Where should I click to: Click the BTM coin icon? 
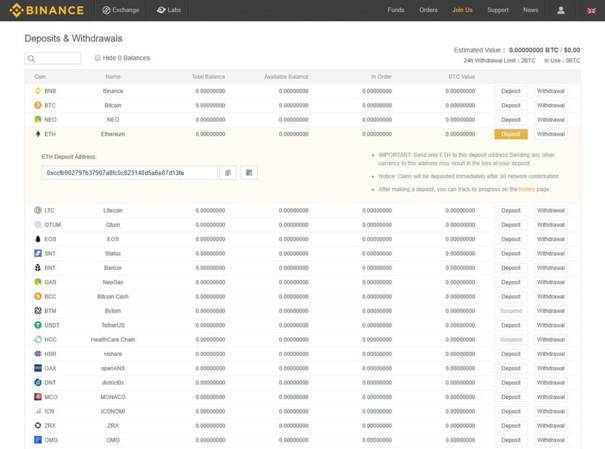click(38, 311)
